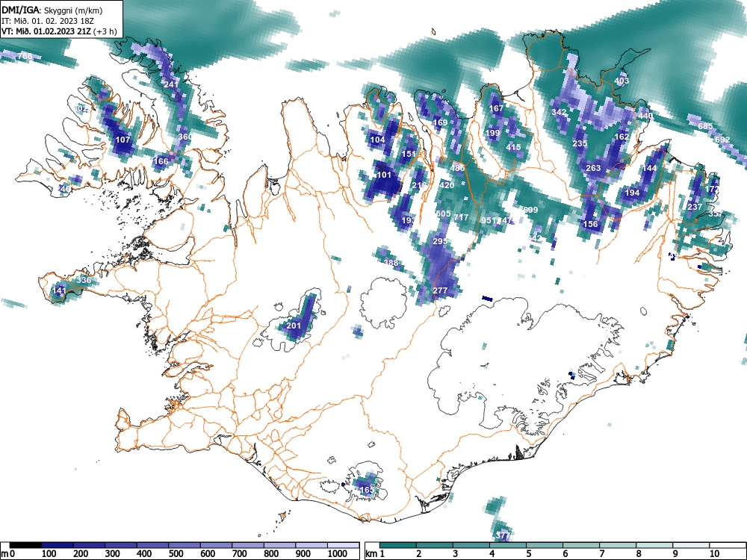
Task: Click the visibility value '235' on the map
Action: 580,143
